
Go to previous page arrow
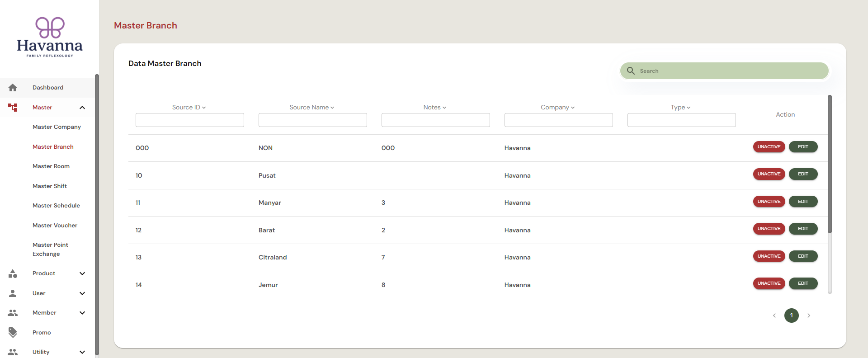click(774, 316)
